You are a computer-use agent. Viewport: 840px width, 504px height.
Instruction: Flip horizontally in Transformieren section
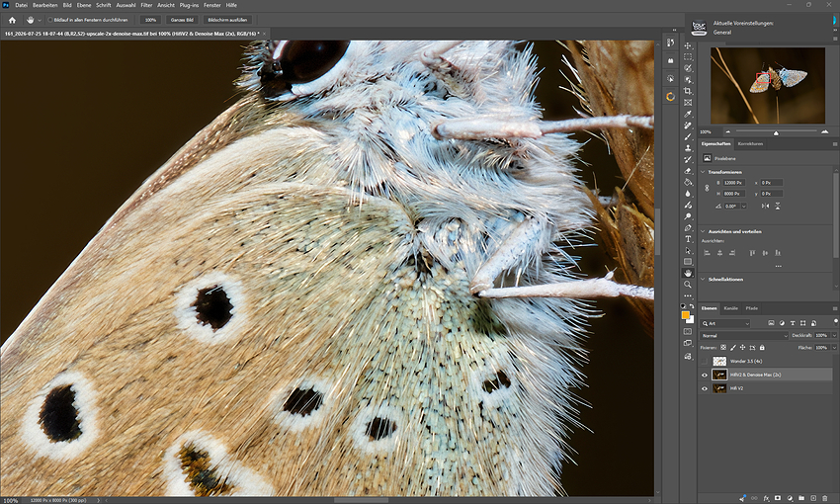pos(765,206)
